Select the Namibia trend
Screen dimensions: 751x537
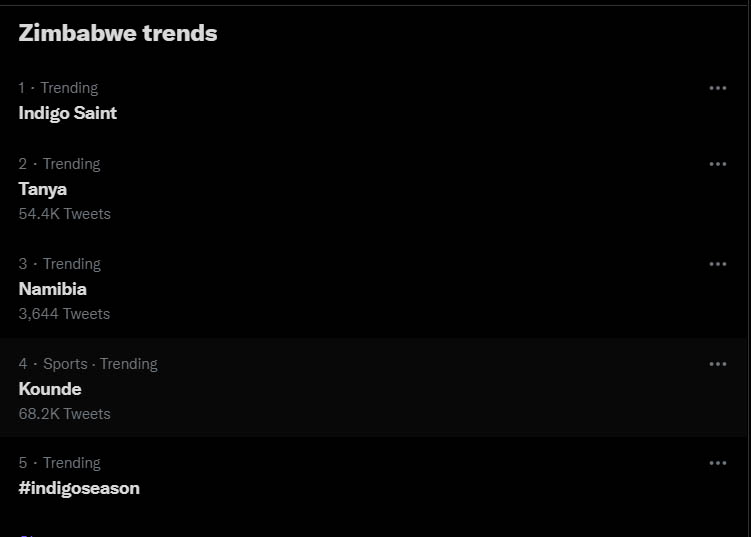53,289
